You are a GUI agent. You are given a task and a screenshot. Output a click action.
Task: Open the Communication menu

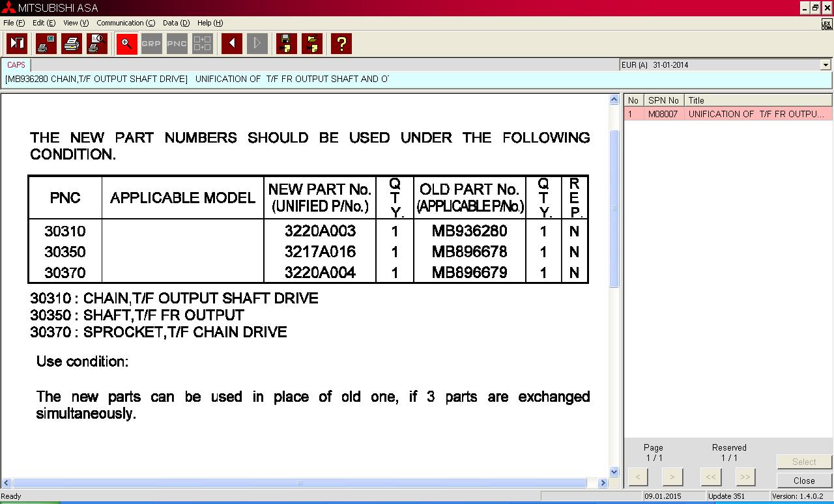(125, 23)
